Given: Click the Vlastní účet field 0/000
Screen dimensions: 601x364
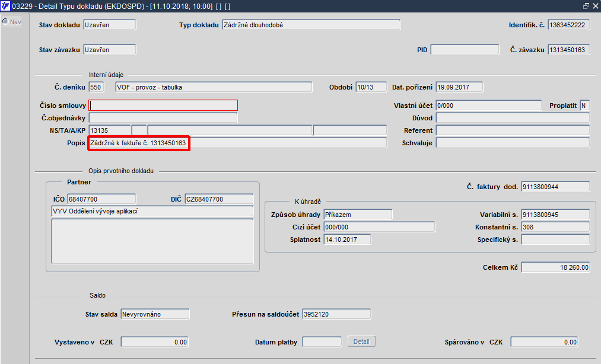Looking at the screenshot, I should click(x=489, y=106).
